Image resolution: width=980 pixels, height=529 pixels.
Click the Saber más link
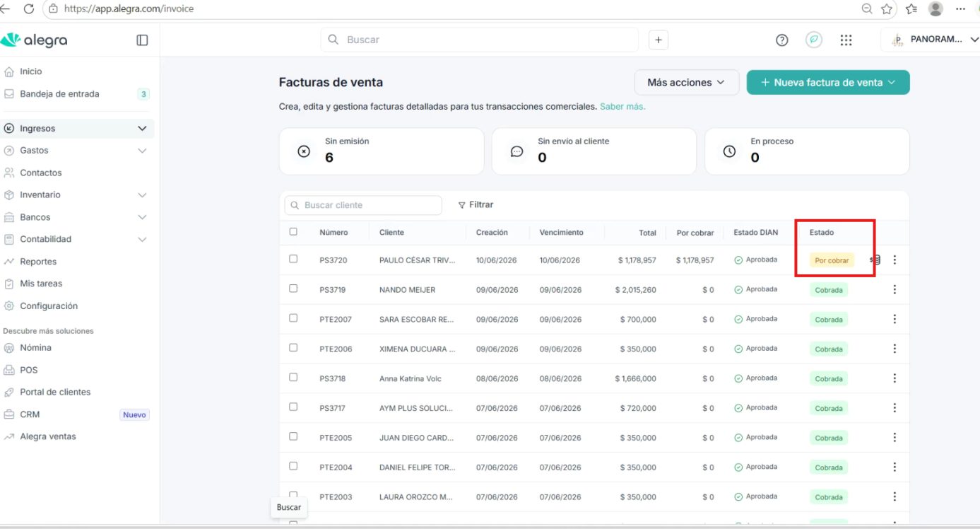[622, 107]
